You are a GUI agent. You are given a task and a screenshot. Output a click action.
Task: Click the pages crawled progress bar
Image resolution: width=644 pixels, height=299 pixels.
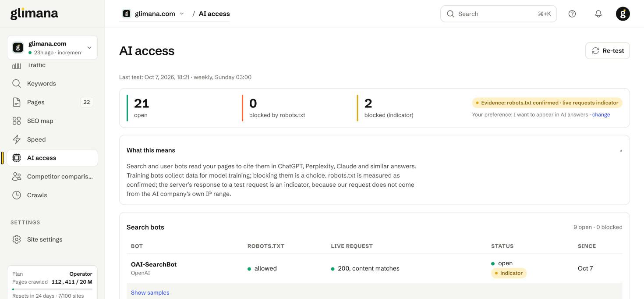52,289
